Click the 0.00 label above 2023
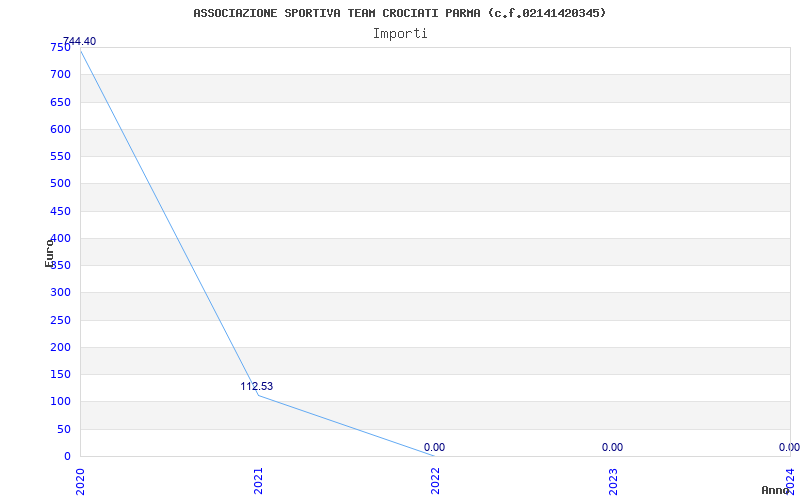 [612, 447]
